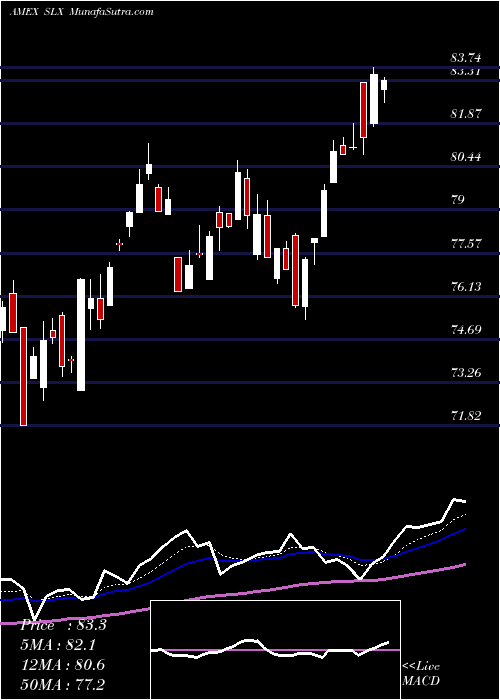Viewport: 500px width, 700px height.
Task: Click the 12MA : 80.6 readout
Action: (x=62, y=665)
